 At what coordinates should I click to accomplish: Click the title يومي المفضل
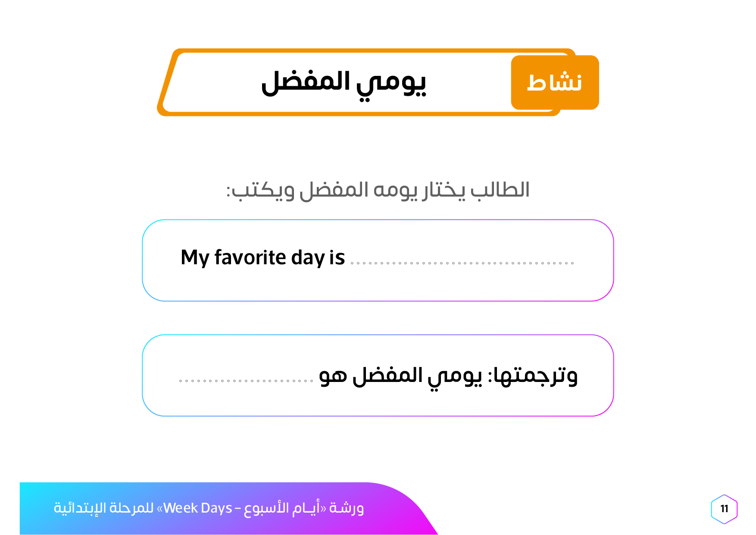click(344, 82)
